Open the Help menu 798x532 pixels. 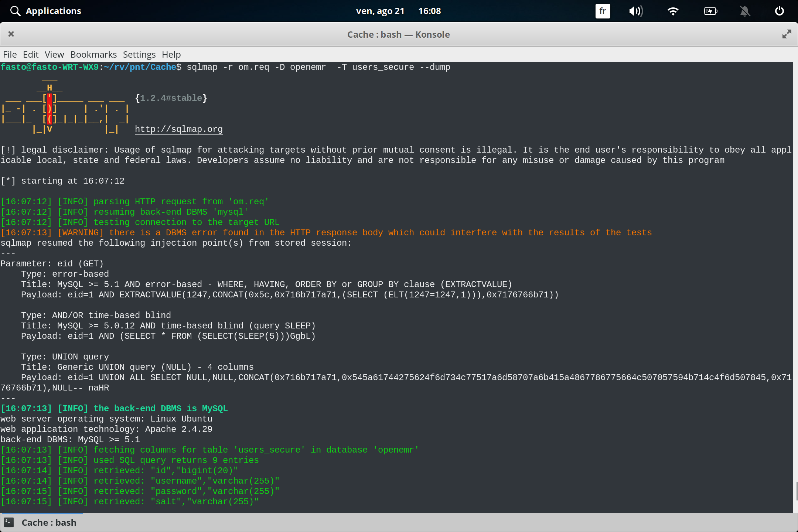coord(171,54)
